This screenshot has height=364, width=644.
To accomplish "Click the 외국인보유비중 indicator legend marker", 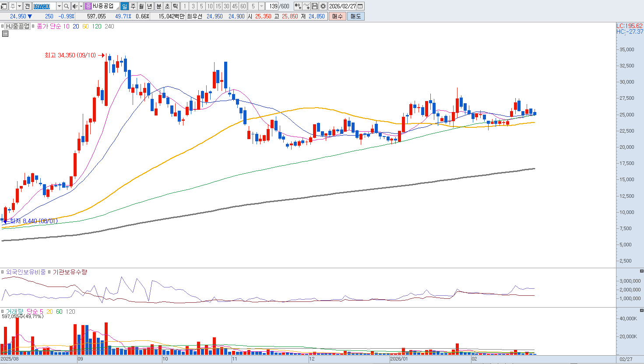I will click(x=3, y=272).
